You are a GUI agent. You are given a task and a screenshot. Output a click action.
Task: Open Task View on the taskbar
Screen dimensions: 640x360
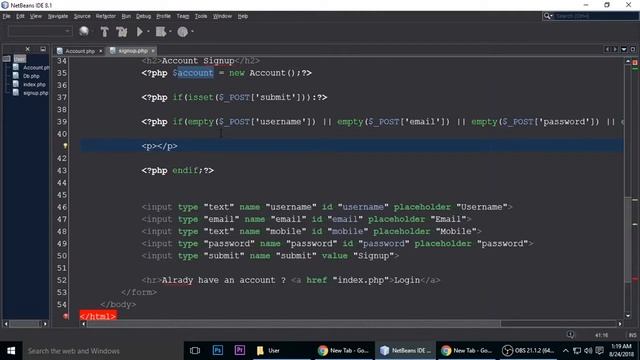[195, 351]
